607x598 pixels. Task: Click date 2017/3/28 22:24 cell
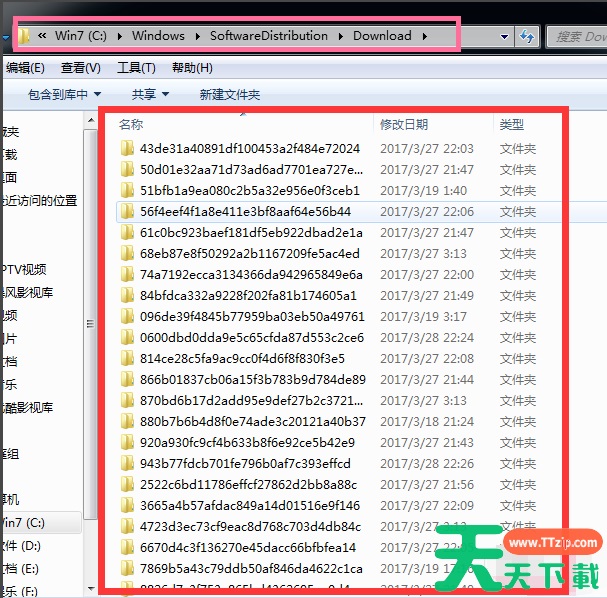[427, 338]
